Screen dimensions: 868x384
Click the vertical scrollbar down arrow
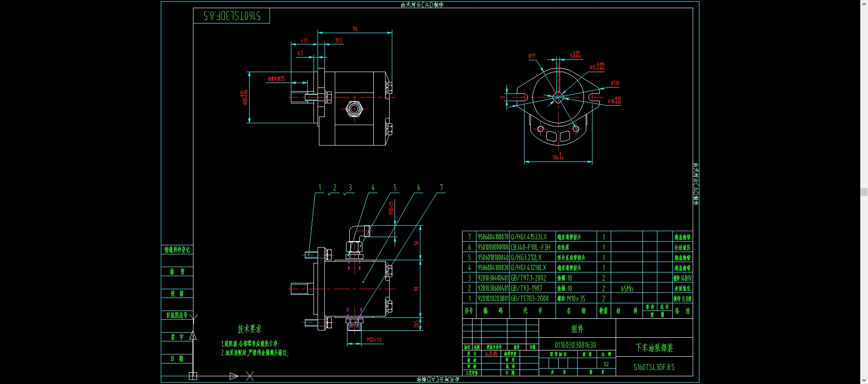click(864, 380)
